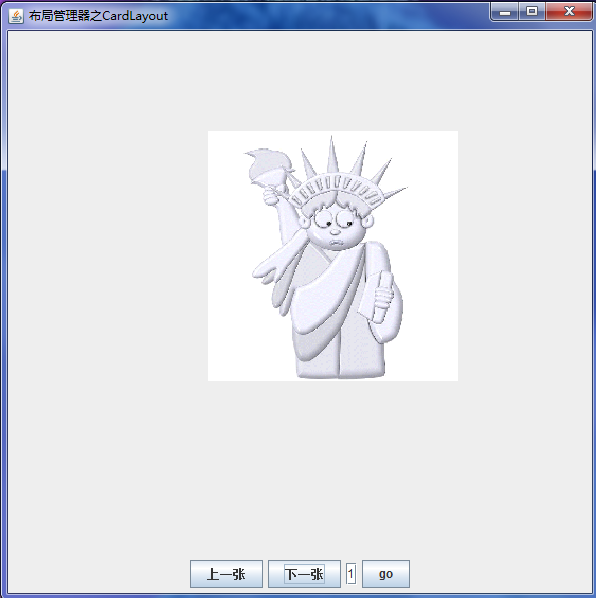
Task: Minimize the CardLayout window
Action: (505, 11)
